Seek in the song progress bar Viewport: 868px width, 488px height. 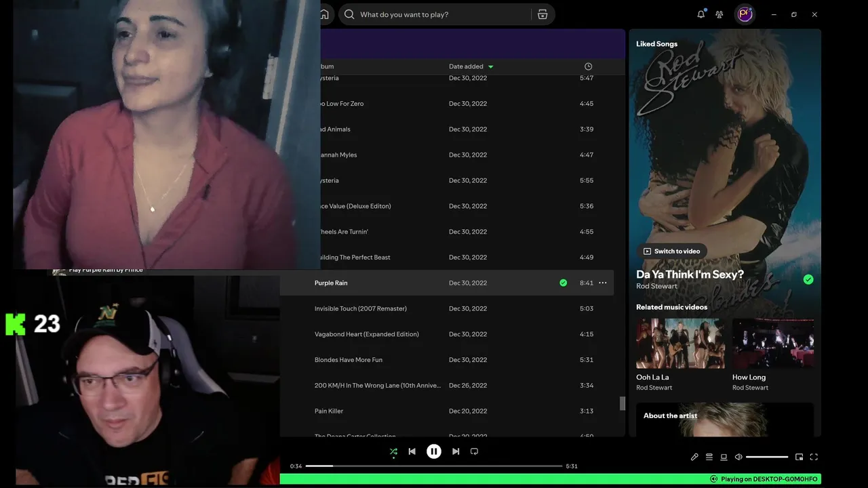434,466
